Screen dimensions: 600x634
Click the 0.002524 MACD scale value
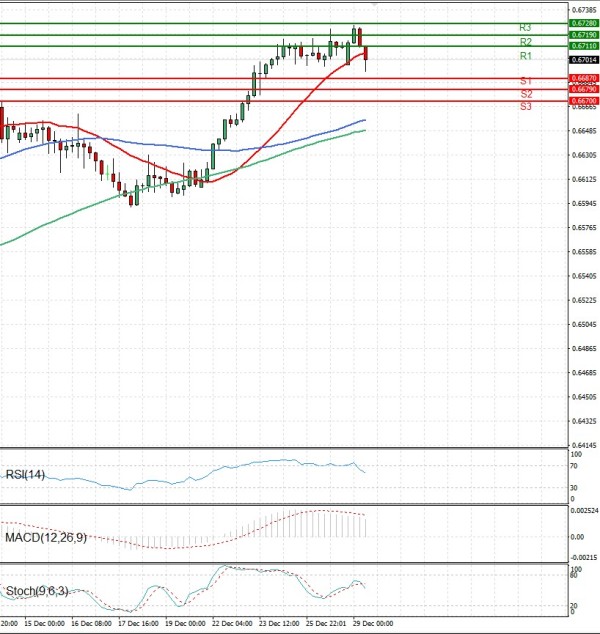pos(583,510)
